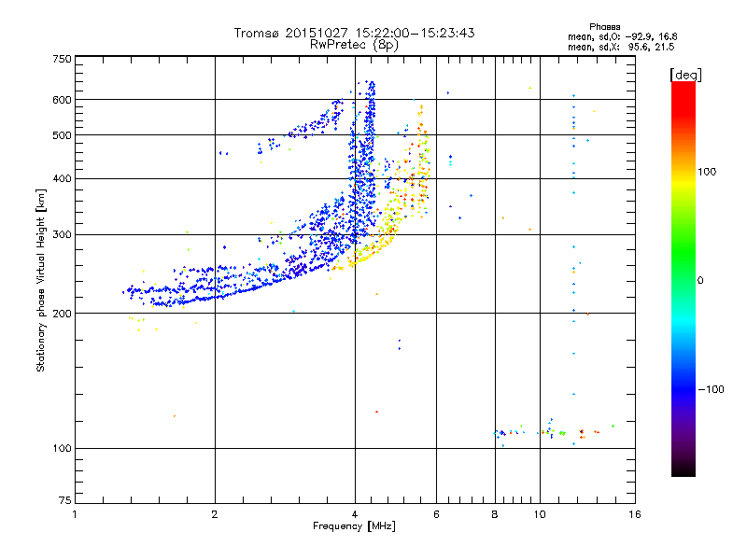Screen dimensions: 747x560
Task: Click the y-axis tick label '600'
Action: pyautogui.click(x=62, y=100)
